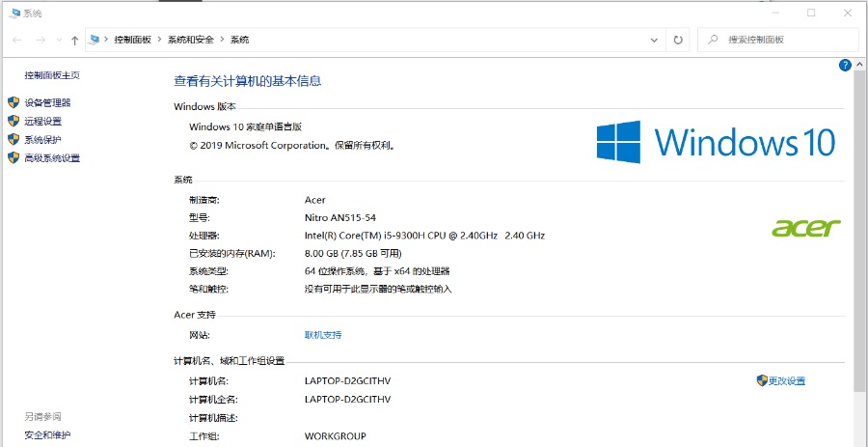Open 高级系统设置 link
Image resolution: width=868 pixels, height=447 pixels.
[x=52, y=157]
